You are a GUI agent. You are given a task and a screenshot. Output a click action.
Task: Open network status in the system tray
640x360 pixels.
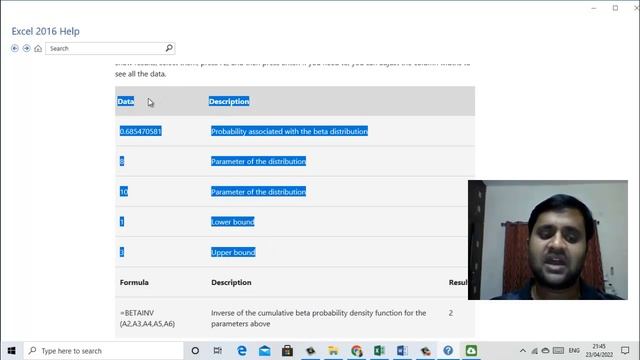point(534,351)
